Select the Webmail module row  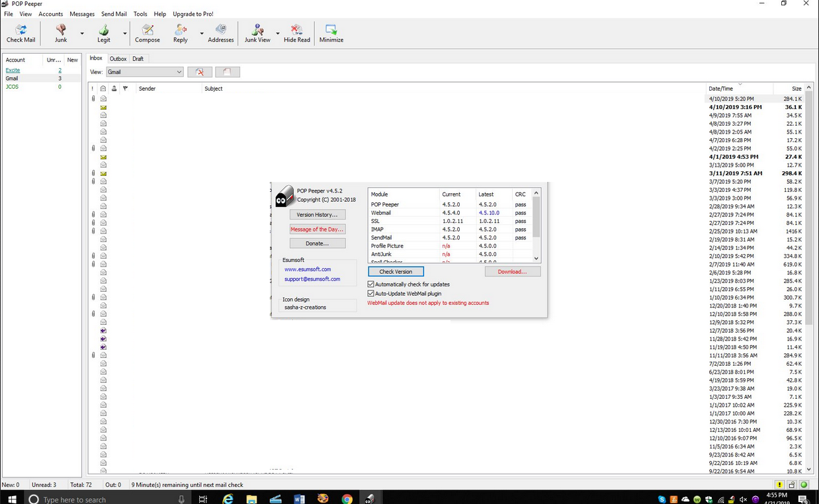pos(450,213)
